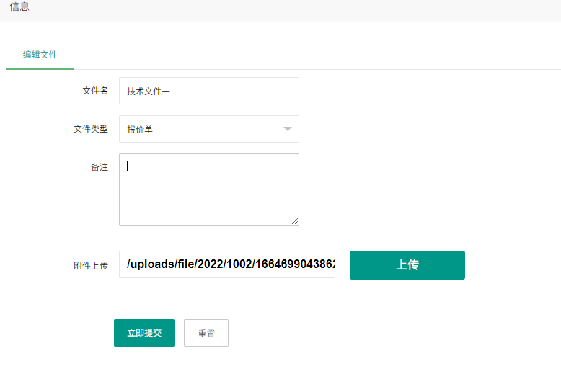Click the textarea resize handle corner
Screen dimensions: 561x392
coord(295,221)
